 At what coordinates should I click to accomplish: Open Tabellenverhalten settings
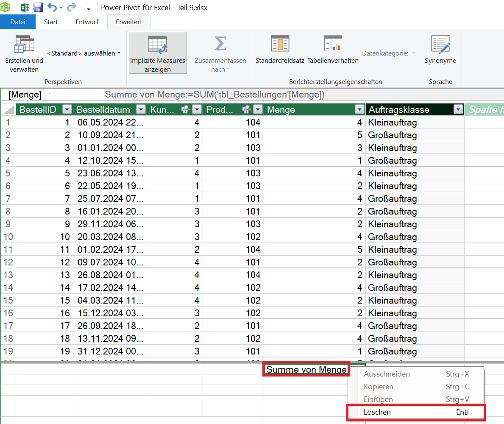point(333,50)
